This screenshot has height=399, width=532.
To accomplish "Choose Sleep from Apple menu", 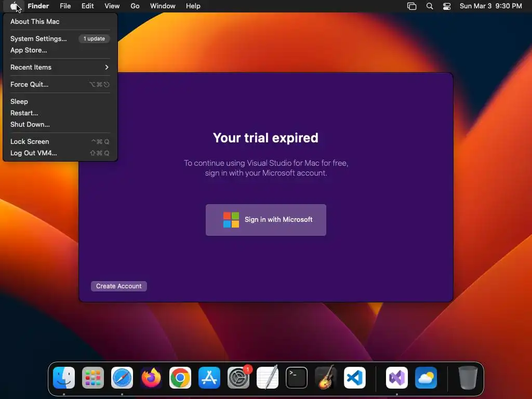I will [x=60, y=101].
